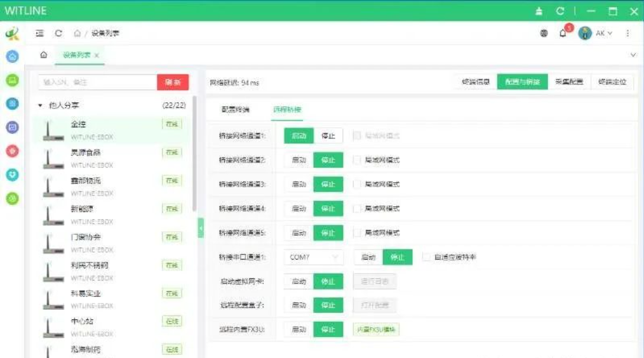
Task: Click 启动 for 桥接网络通道3
Action: pos(299,184)
